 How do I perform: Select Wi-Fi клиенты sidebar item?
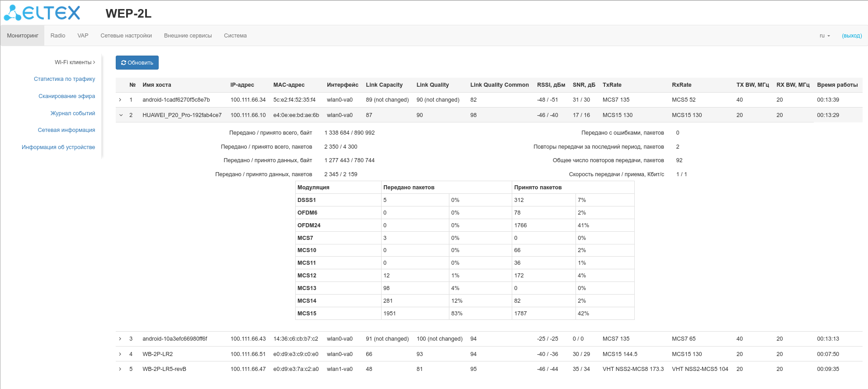point(75,62)
